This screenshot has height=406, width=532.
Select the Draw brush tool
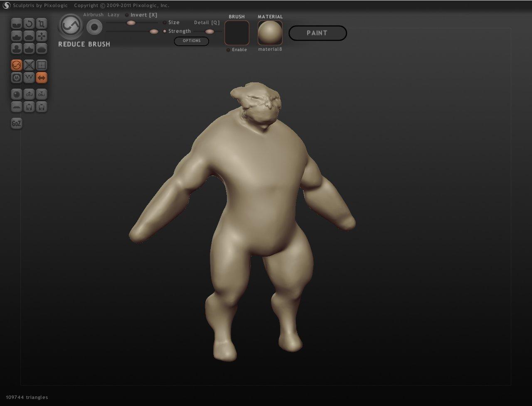[x=16, y=36]
